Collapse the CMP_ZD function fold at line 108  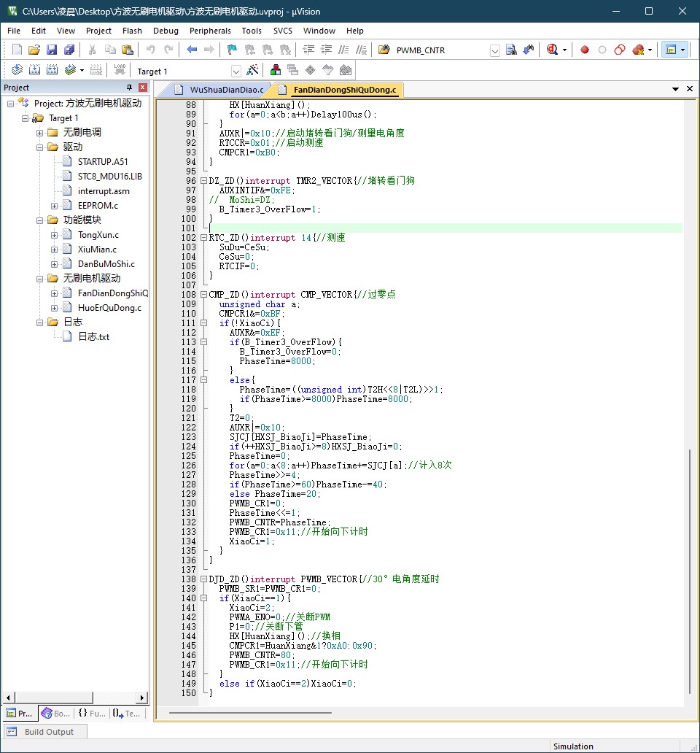(203, 295)
